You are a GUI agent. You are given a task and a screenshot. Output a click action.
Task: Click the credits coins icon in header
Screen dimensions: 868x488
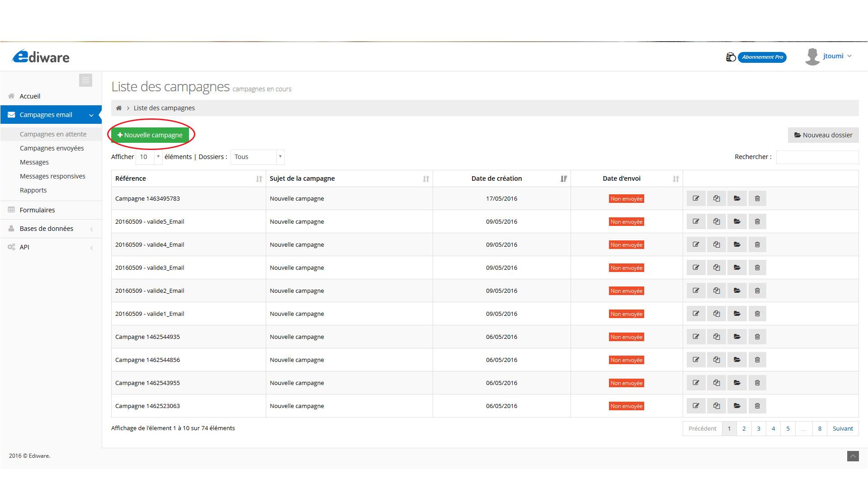(x=731, y=57)
